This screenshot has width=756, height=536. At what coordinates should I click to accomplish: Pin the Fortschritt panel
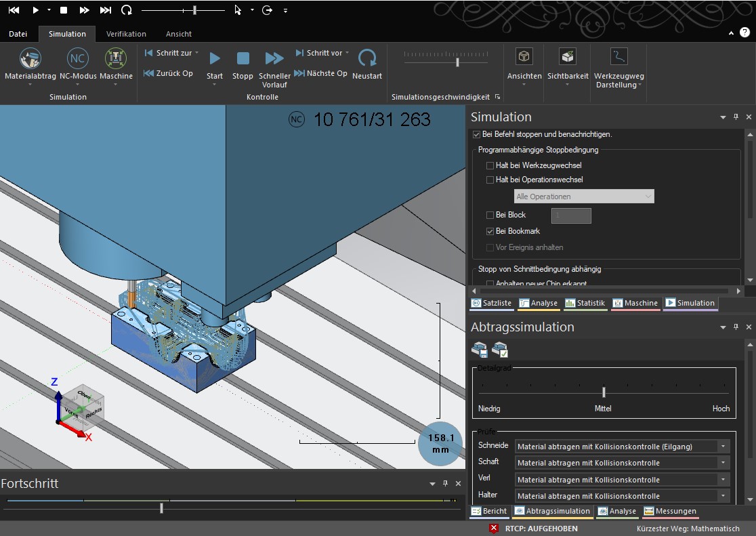coord(445,483)
